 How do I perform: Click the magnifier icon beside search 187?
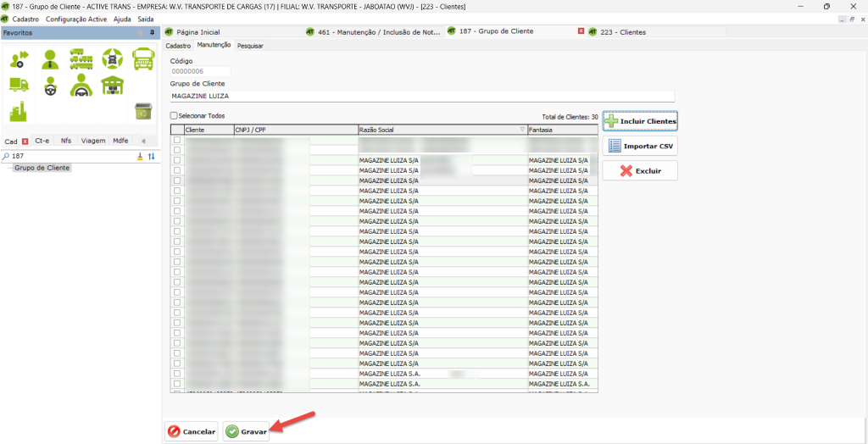(6, 157)
